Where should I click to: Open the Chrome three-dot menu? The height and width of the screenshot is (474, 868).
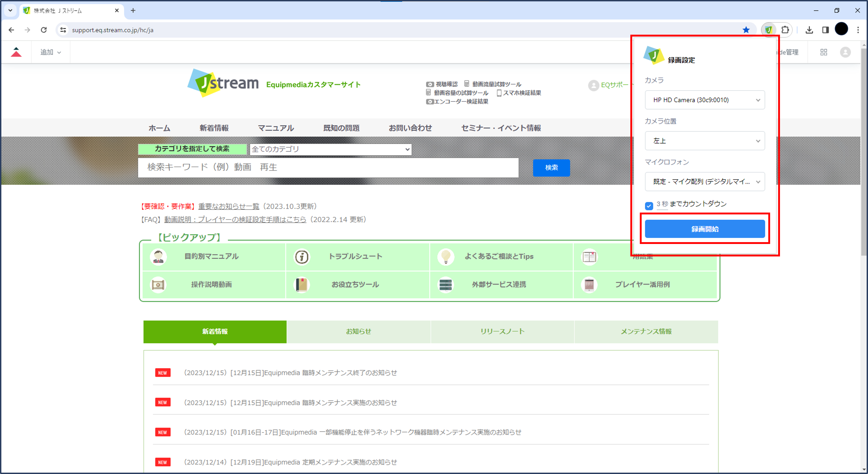pyautogui.click(x=858, y=30)
